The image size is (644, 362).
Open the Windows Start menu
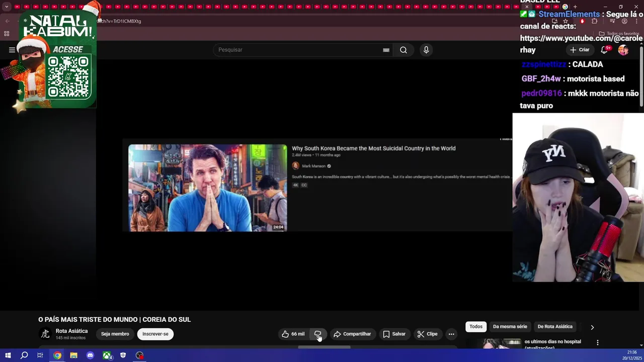pos(8,355)
